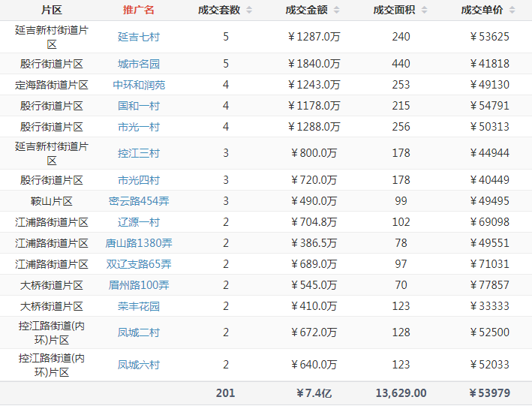Viewport: 532px width, 406px height.
Task: Select the amount ￥386.5万
Action: [x=314, y=243]
